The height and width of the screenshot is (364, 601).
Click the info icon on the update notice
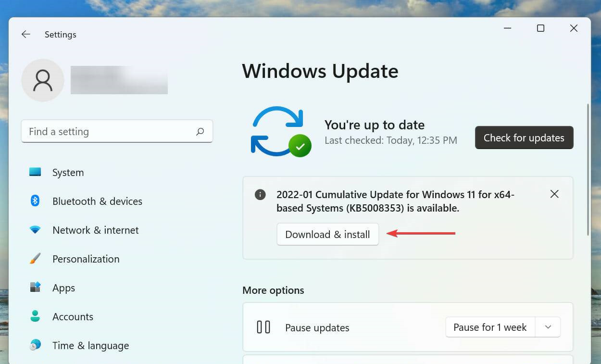(x=260, y=194)
